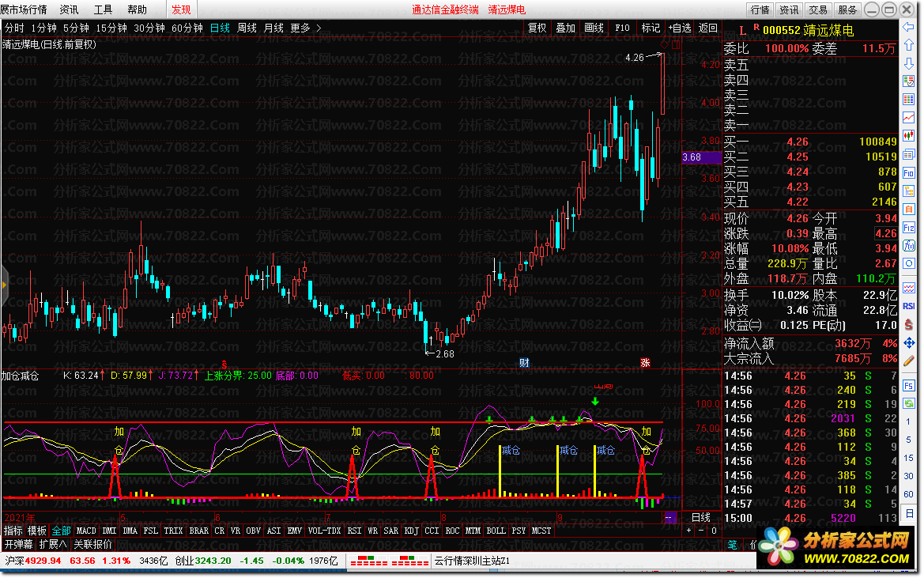Click the blue four-way move arrows icon

[909, 343]
